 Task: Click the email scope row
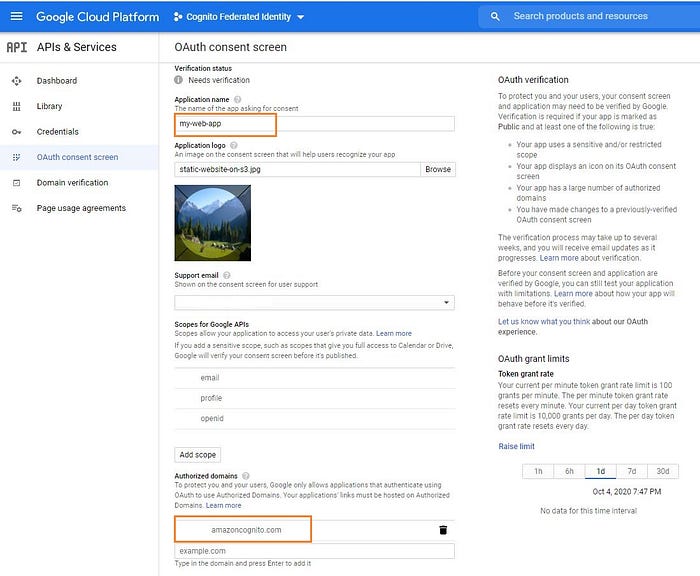click(x=315, y=378)
